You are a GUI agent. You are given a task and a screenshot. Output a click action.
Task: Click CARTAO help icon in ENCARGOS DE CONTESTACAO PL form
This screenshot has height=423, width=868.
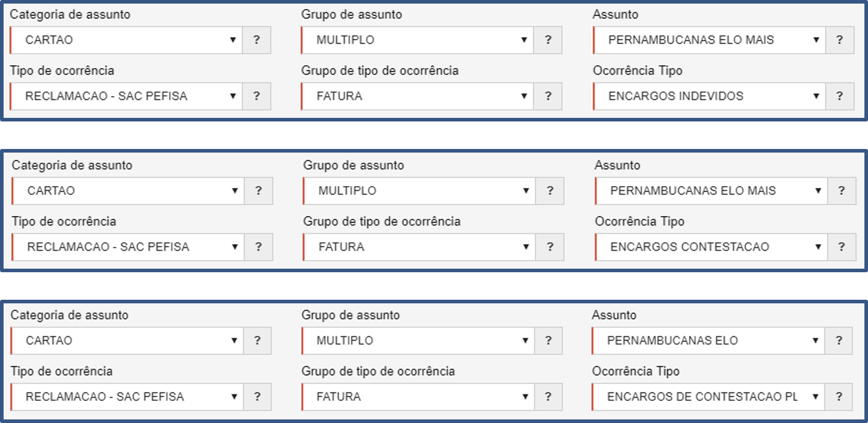[257, 340]
